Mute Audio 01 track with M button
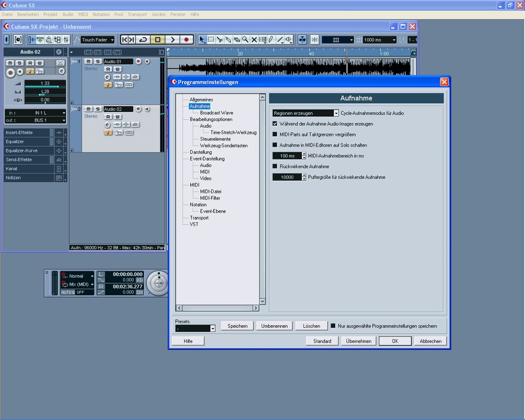 pos(88,62)
